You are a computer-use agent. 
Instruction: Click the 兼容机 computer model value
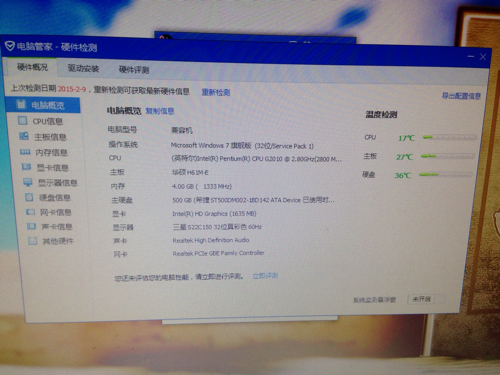pos(182,130)
